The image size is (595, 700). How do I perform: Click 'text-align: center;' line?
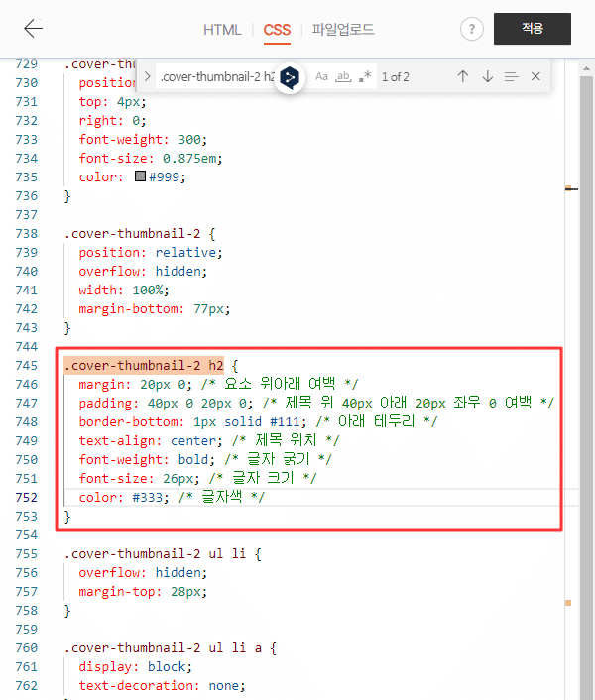tap(151, 440)
